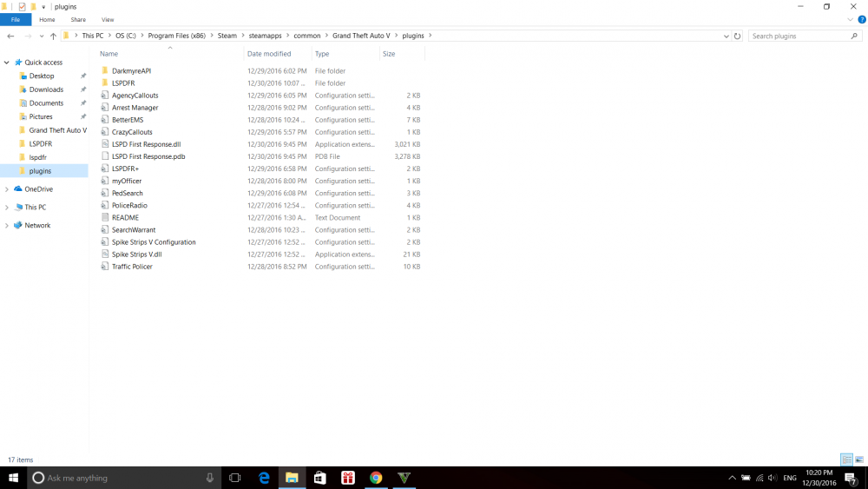Select the Arrest Manager file icon
This screenshot has width=868, height=489.
click(x=105, y=108)
